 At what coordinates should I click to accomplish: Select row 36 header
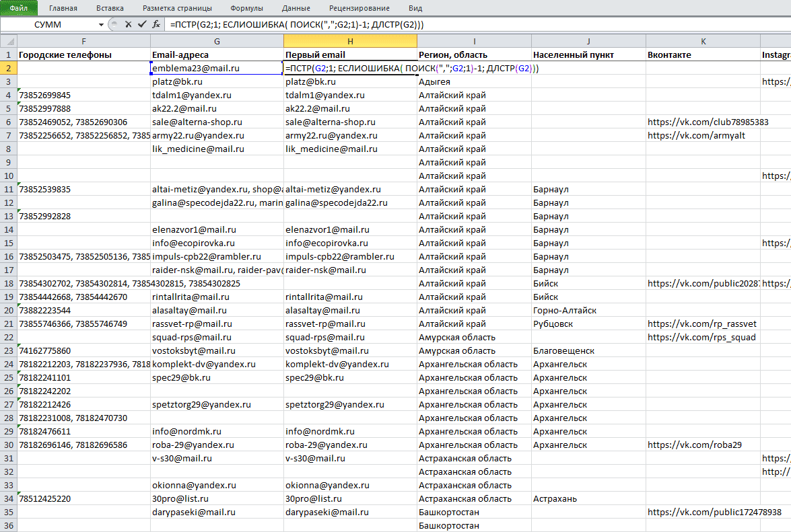[9, 525]
